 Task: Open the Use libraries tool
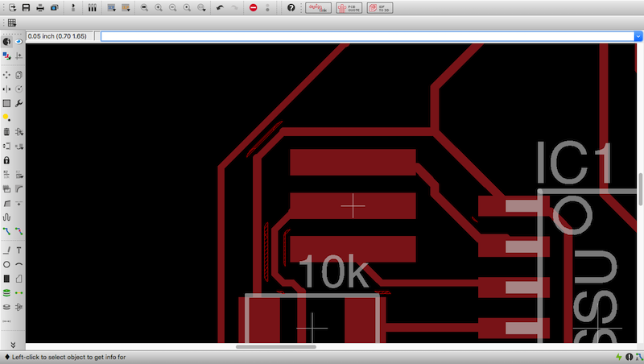pyautogui.click(x=92, y=8)
